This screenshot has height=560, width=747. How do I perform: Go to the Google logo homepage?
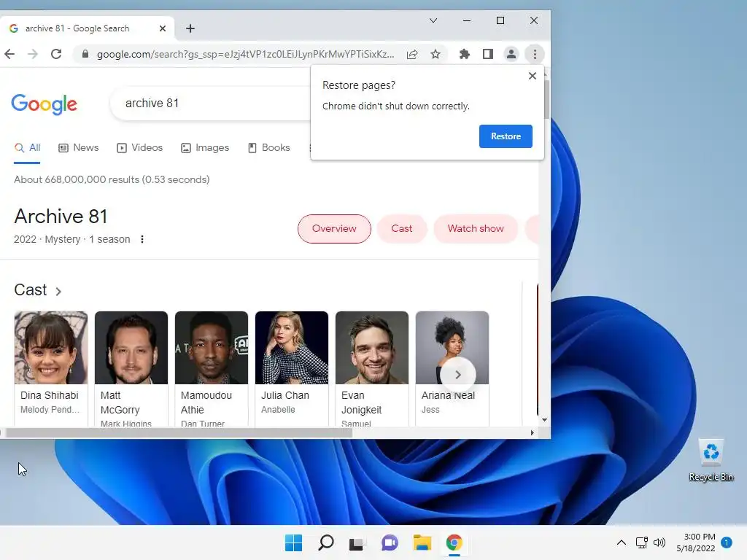[x=44, y=104]
